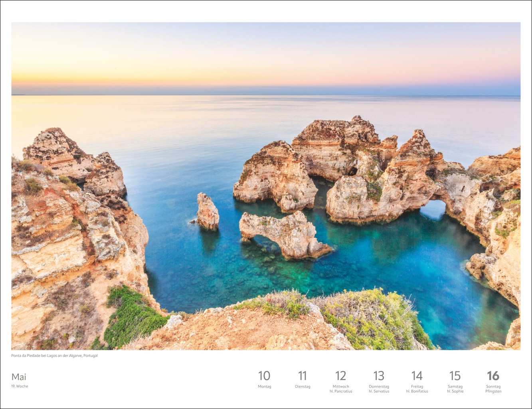Click the Montag weekday label
Viewport: 532px width, 409px height.
click(264, 386)
